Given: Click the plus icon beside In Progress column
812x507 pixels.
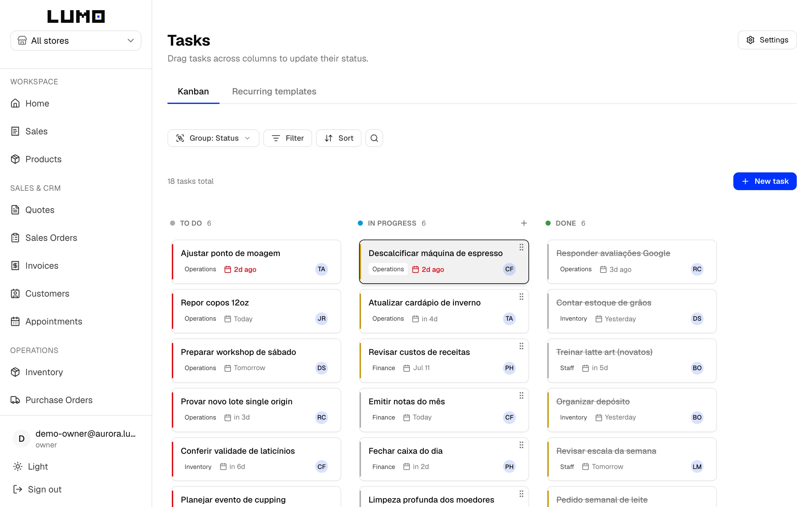Looking at the screenshot, I should [524, 223].
